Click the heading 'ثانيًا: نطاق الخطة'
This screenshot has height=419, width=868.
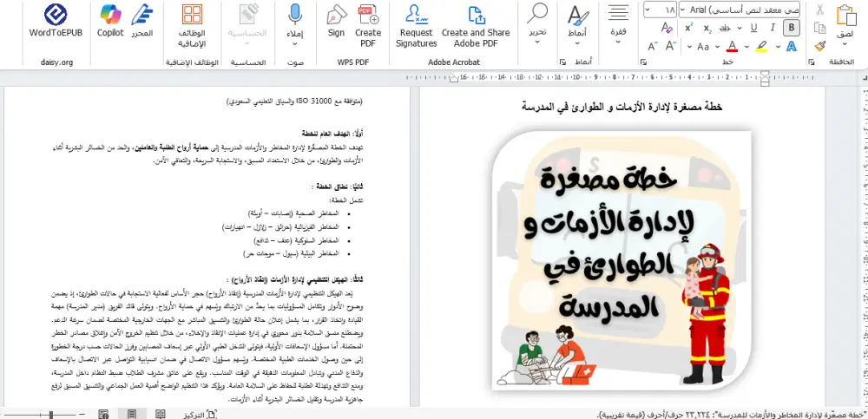pyautogui.click(x=335, y=187)
